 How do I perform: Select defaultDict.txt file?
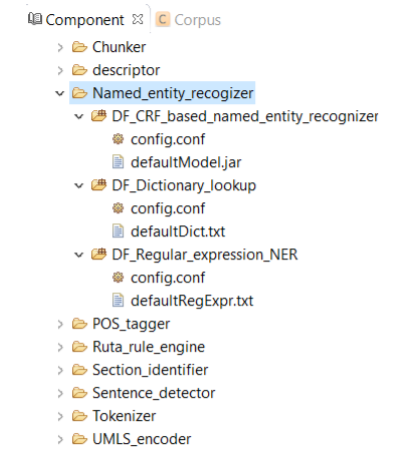click(178, 232)
